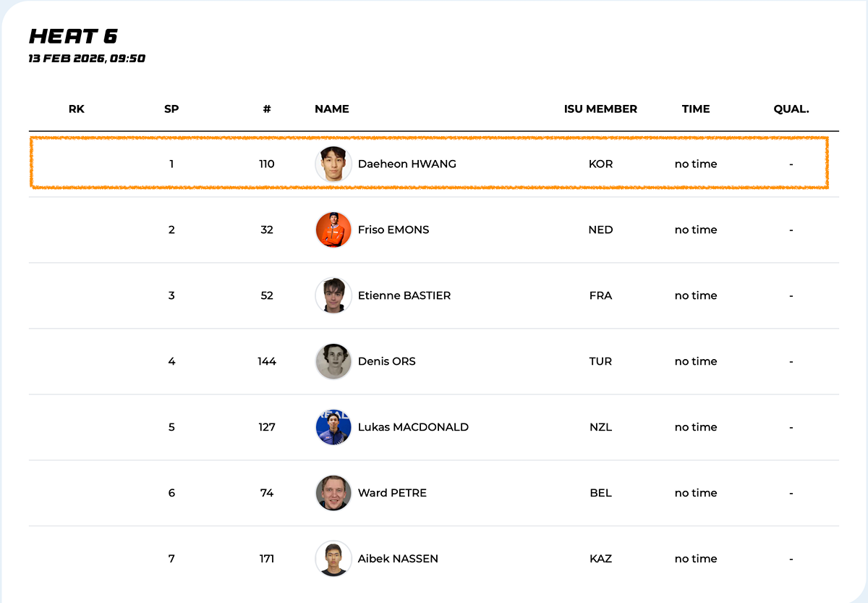Screen dimensions: 868x603
Task: Open Ward Petre's profile photo
Action: (333, 494)
